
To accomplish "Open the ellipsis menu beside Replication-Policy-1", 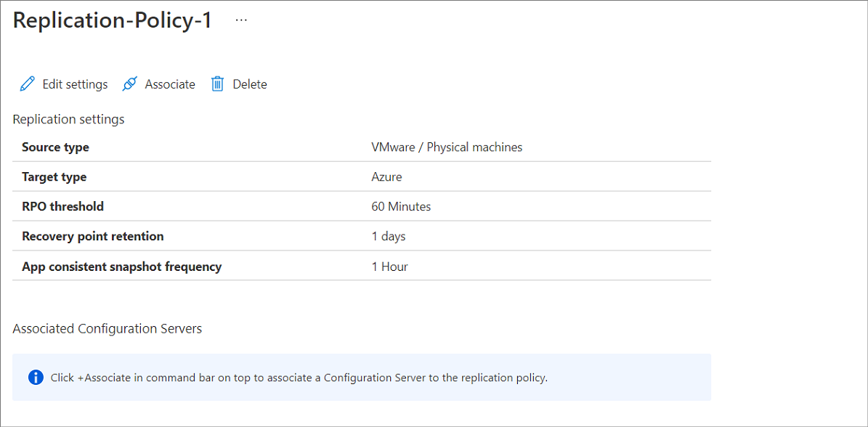I will (240, 19).
